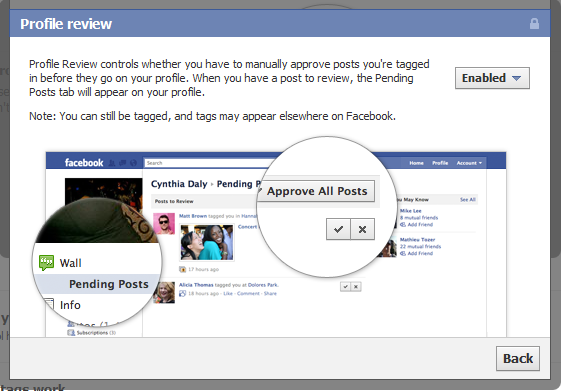Click the Approve All Posts button
This screenshot has height=391, width=561.
(317, 191)
